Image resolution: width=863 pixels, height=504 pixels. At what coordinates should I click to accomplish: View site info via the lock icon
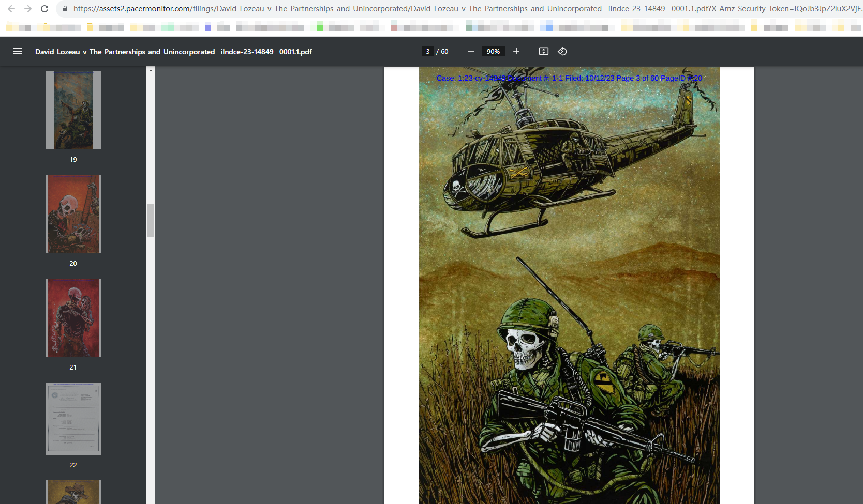click(65, 9)
